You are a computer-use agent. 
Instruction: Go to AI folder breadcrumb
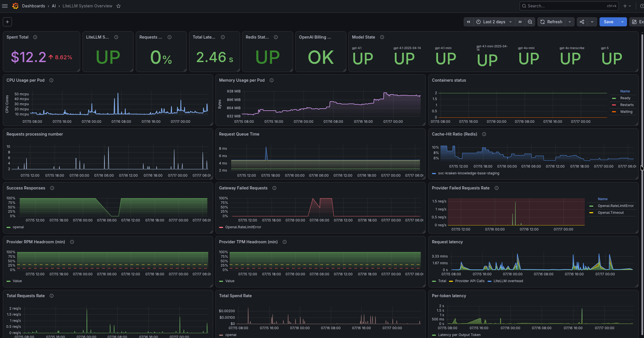coord(54,6)
